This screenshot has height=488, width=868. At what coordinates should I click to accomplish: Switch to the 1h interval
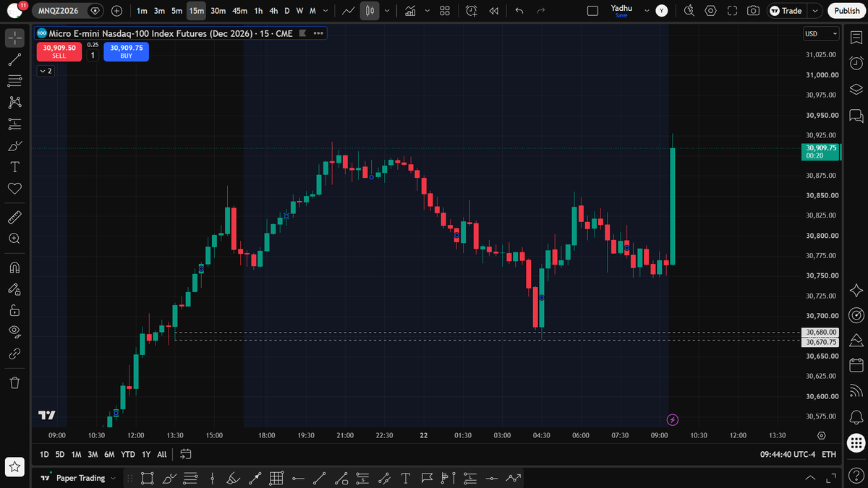(258, 11)
